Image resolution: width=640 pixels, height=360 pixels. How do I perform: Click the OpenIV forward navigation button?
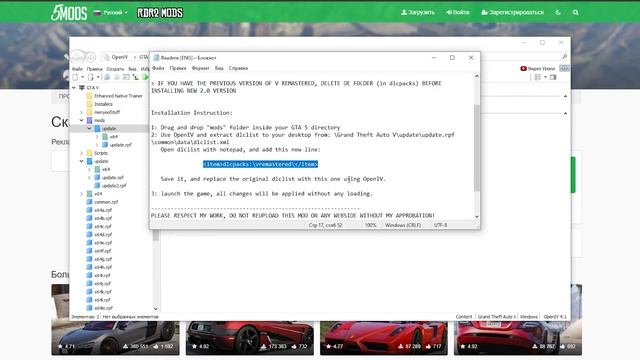click(90, 57)
